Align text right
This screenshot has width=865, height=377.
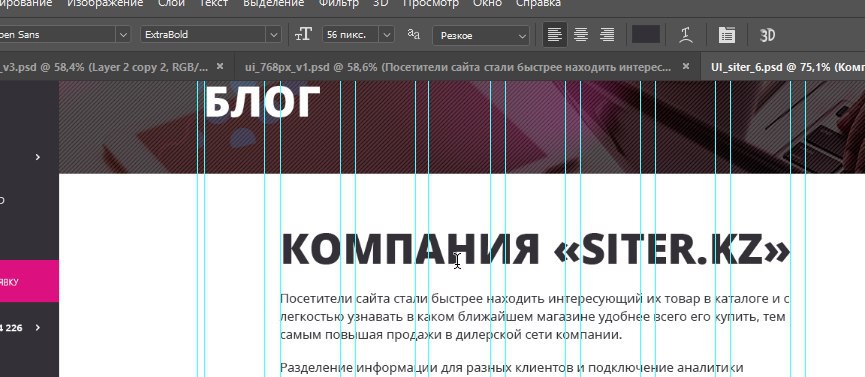[x=607, y=35]
